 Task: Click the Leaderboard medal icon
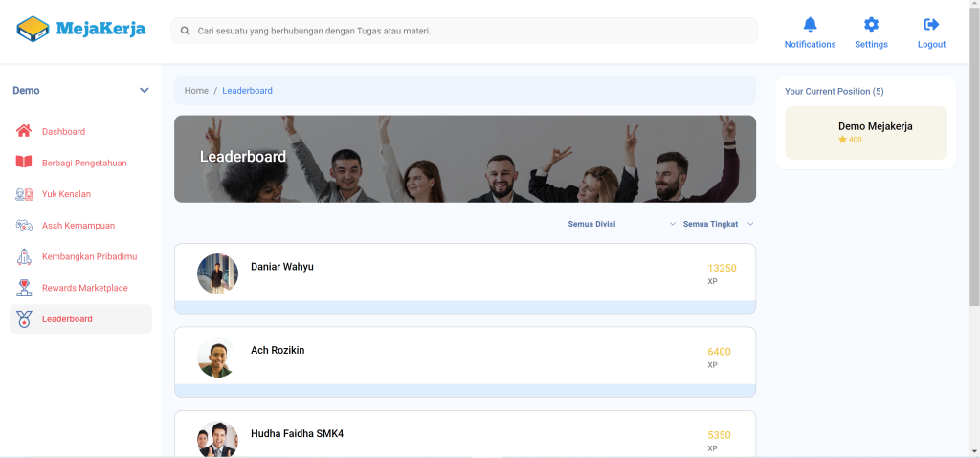pyautogui.click(x=24, y=319)
